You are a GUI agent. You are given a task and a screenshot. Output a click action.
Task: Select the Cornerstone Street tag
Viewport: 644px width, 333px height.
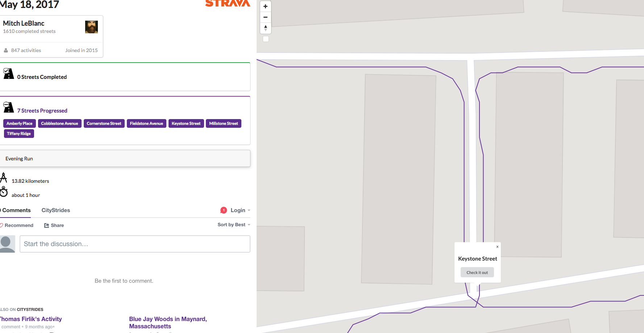point(104,123)
